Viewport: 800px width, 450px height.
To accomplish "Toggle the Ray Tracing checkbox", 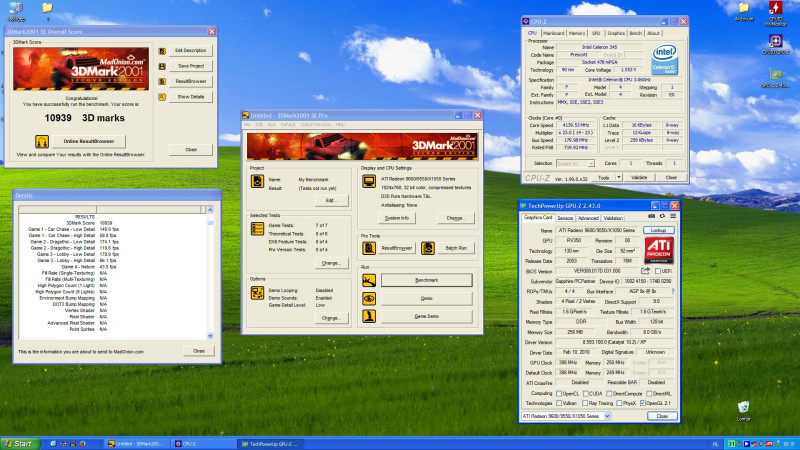I will [586, 404].
